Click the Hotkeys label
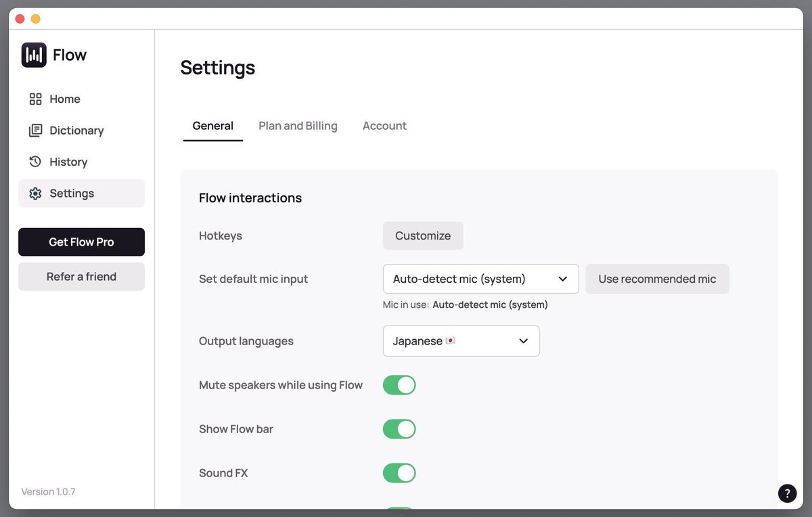Image resolution: width=812 pixels, height=517 pixels. click(221, 235)
